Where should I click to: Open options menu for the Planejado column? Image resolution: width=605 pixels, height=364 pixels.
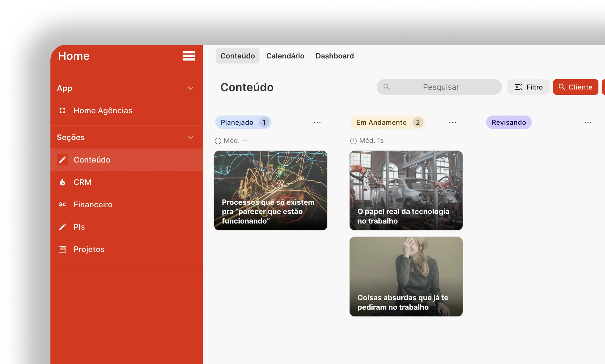317,122
